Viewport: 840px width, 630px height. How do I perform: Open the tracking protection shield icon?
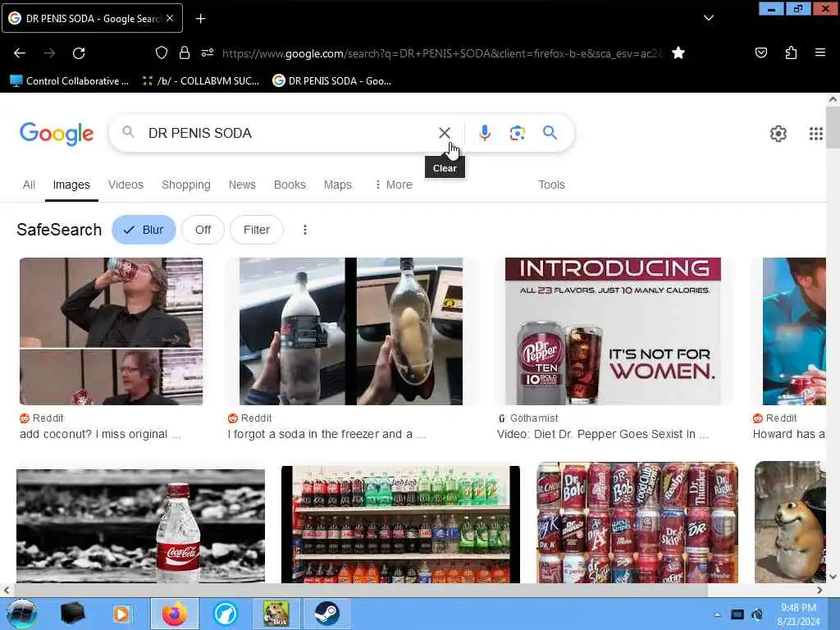tap(162, 52)
